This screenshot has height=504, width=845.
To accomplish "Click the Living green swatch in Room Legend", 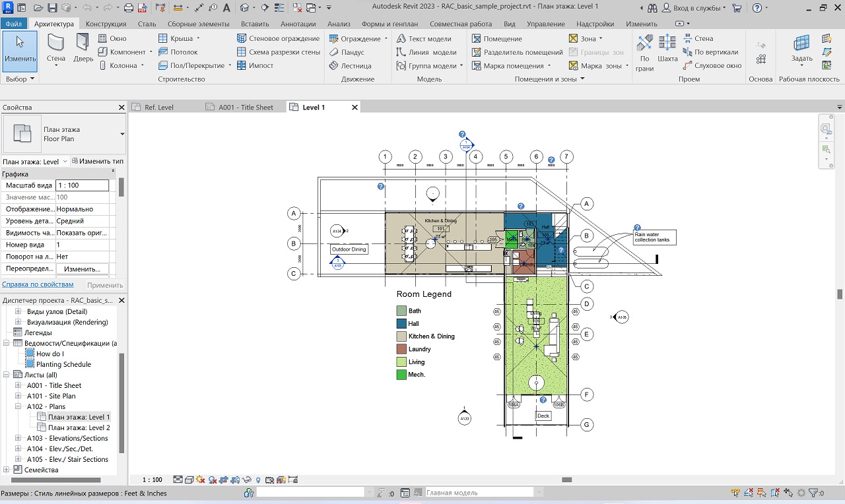I will tap(401, 362).
